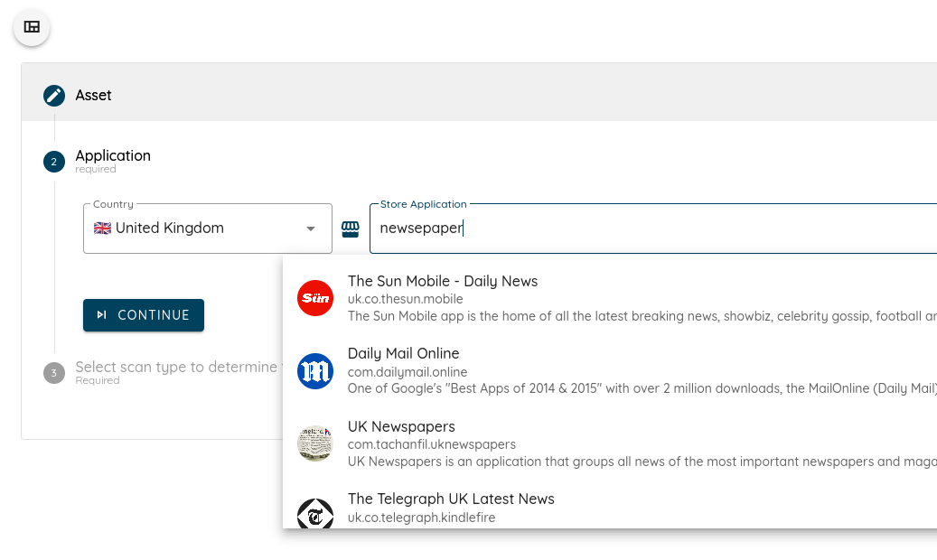Click package name com.tachanfil.uknewspapers
The height and width of the screenshot is (560, 937).
tap(431, 444)
